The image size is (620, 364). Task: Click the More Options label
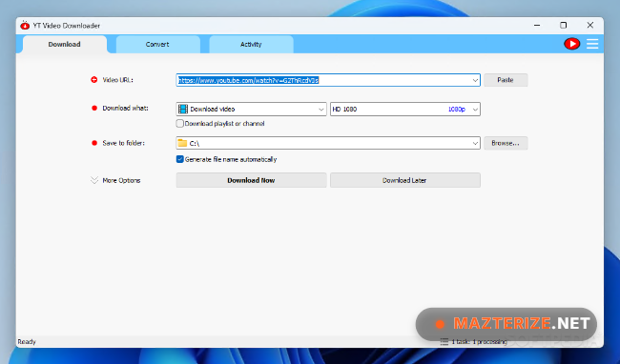click(121, 180)
